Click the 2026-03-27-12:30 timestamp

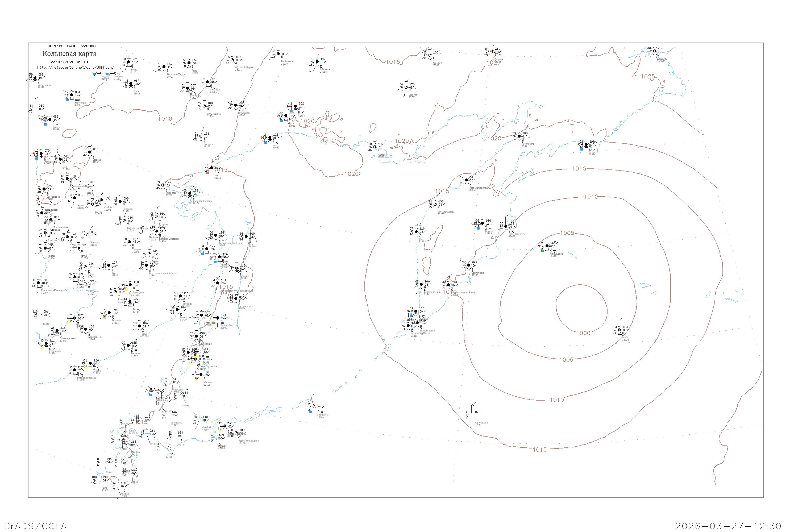[728, 526]
